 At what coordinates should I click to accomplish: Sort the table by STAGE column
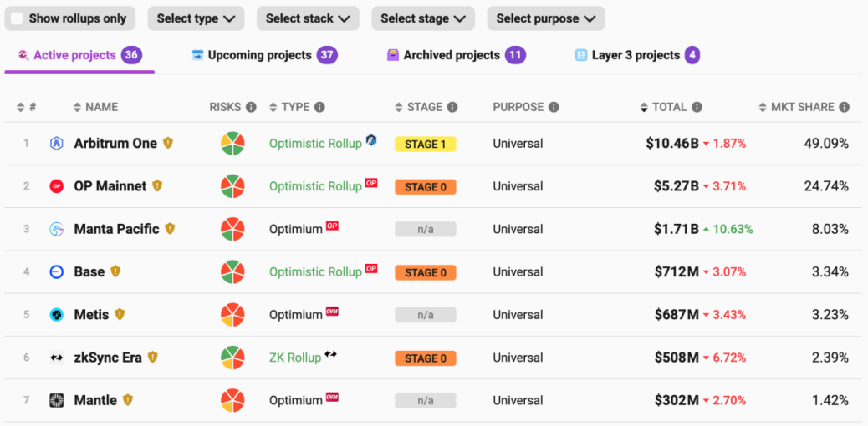click(x=419, y=107)
